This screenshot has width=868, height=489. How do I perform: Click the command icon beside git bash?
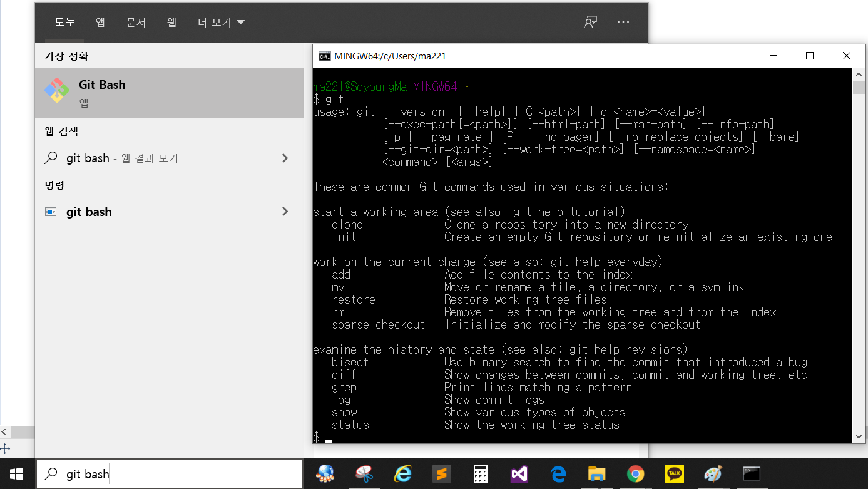(51, 212)
